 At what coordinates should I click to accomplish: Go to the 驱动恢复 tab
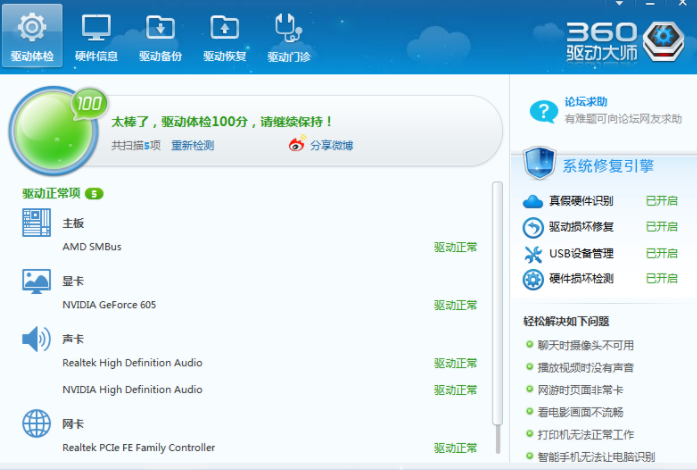pos(224,36)
